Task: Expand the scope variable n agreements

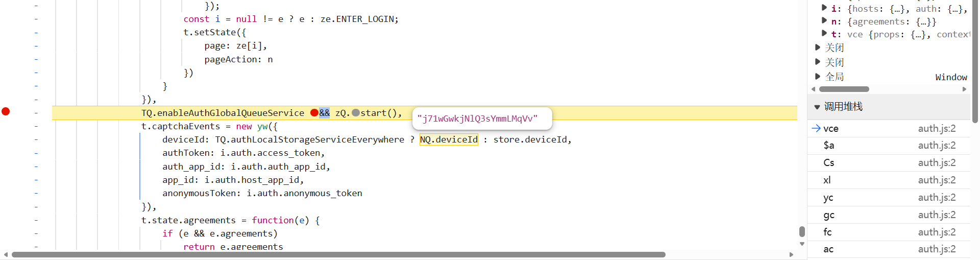Action: tap(824, 20)
